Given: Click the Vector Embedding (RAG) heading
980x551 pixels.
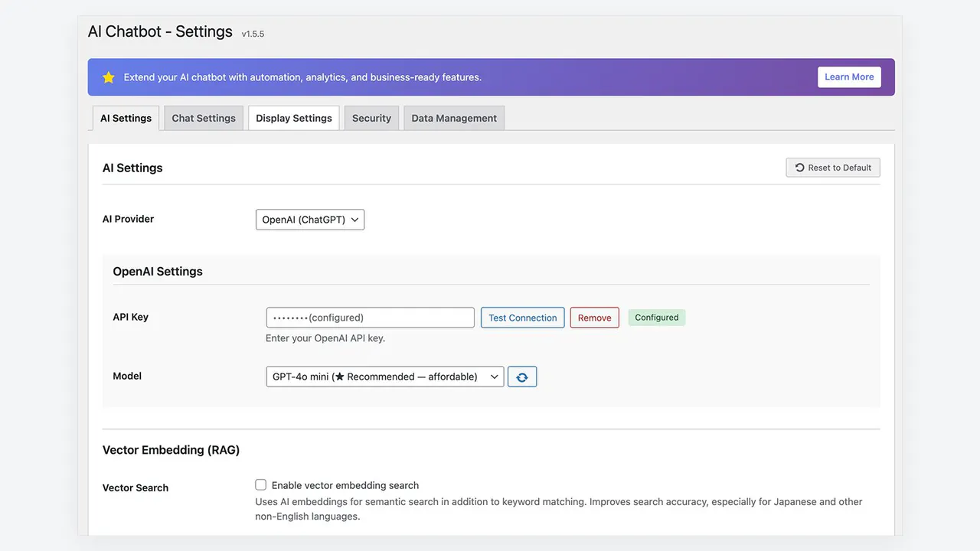Looking at the screenshot, I should pos(171,450).
